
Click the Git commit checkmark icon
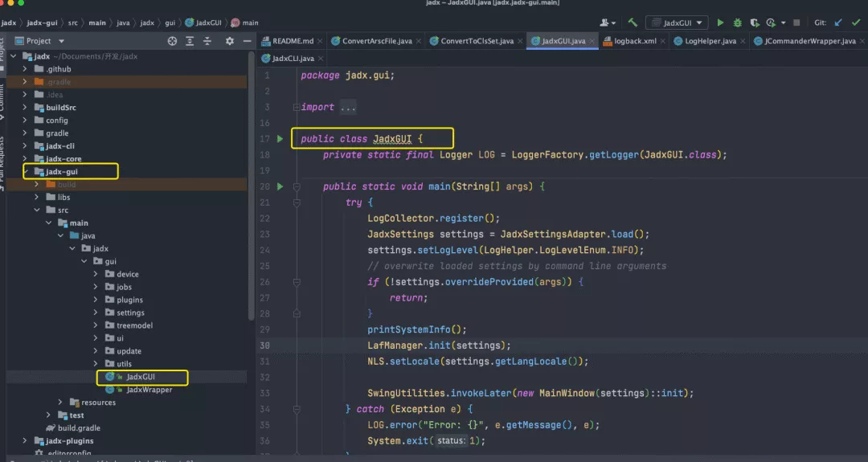point(857,22)
